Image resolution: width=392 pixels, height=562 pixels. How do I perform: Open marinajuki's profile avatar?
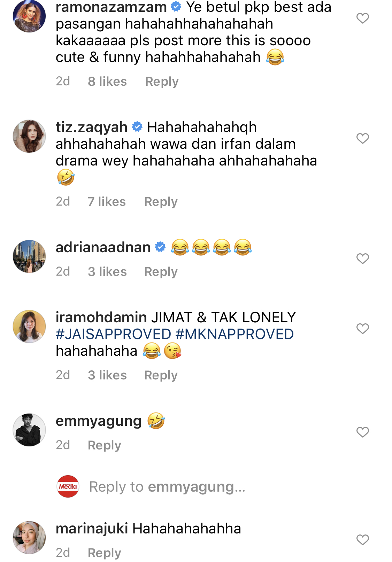pos(29,538)
